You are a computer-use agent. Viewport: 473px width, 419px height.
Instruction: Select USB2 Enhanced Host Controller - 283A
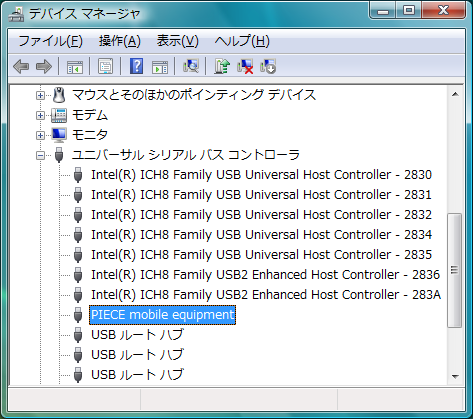[x=266, y=295]
